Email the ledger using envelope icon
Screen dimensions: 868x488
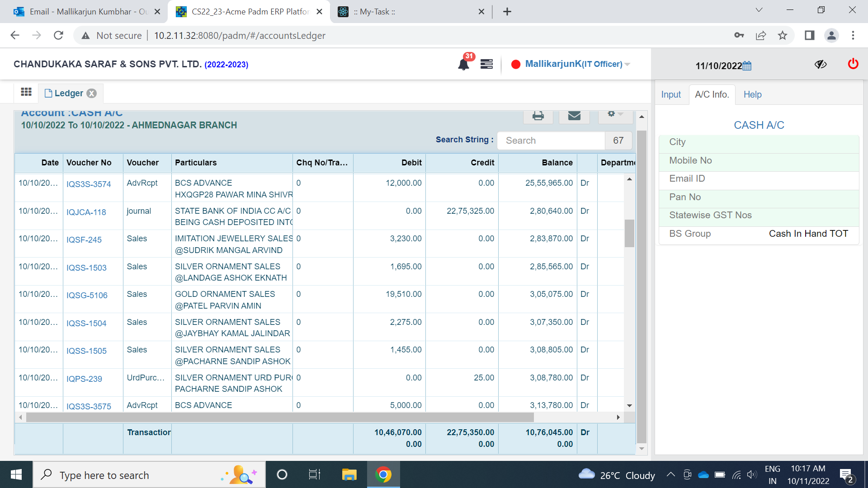click(x=574, y=116)
